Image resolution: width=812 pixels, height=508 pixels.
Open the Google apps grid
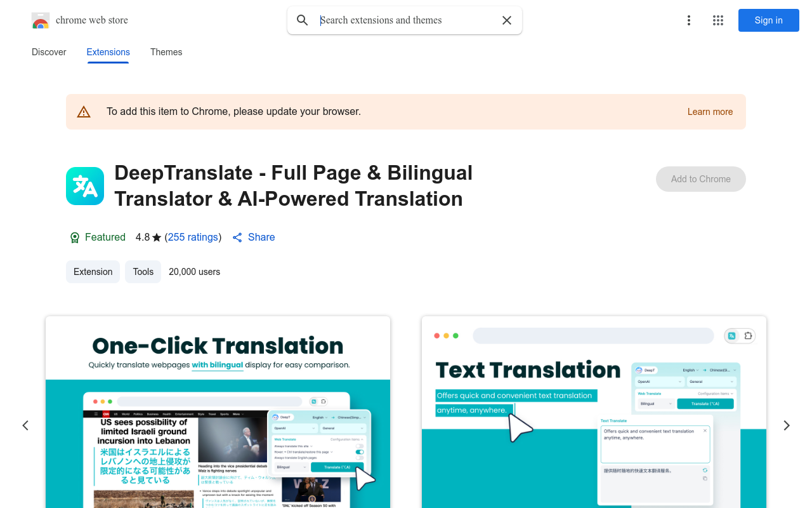click(x=718, y=20)
